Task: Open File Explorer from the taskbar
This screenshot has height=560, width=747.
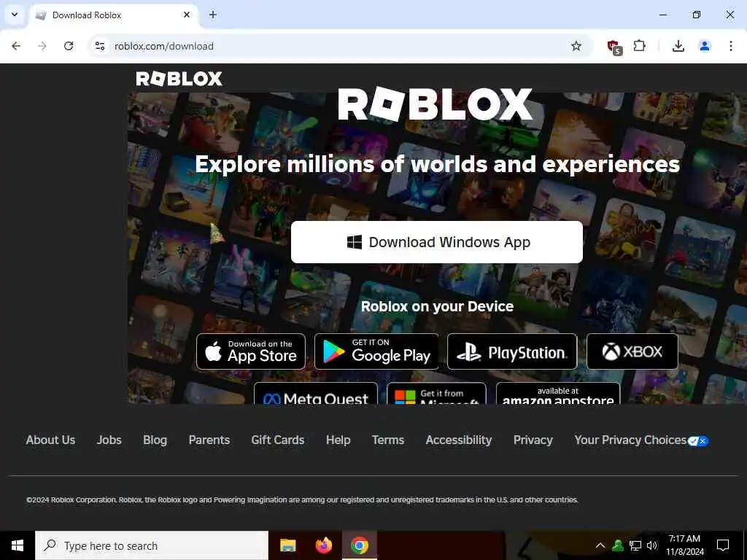Action: pos(287,545)
